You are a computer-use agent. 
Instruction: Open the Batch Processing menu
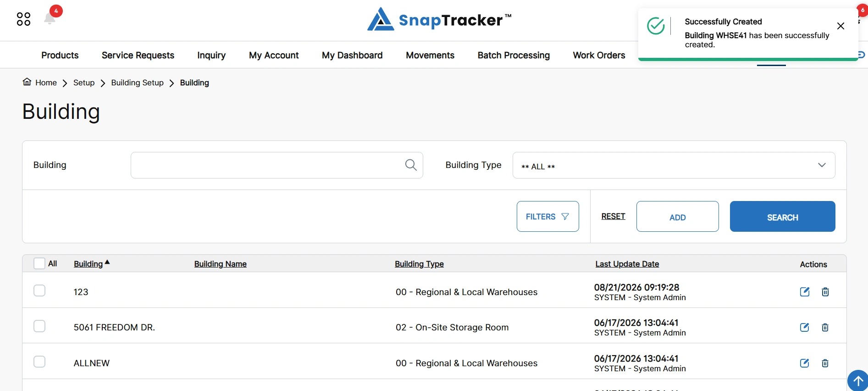pyautogui.click(x=514, y=55)
